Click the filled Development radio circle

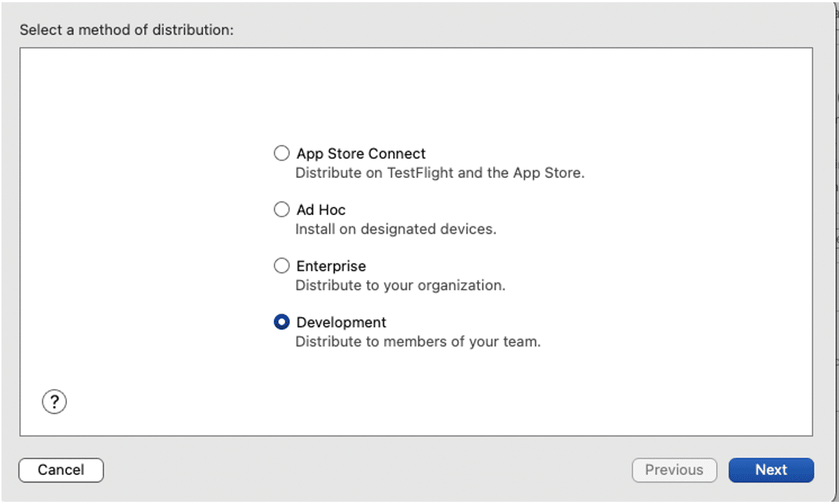(x=281, y=322)
